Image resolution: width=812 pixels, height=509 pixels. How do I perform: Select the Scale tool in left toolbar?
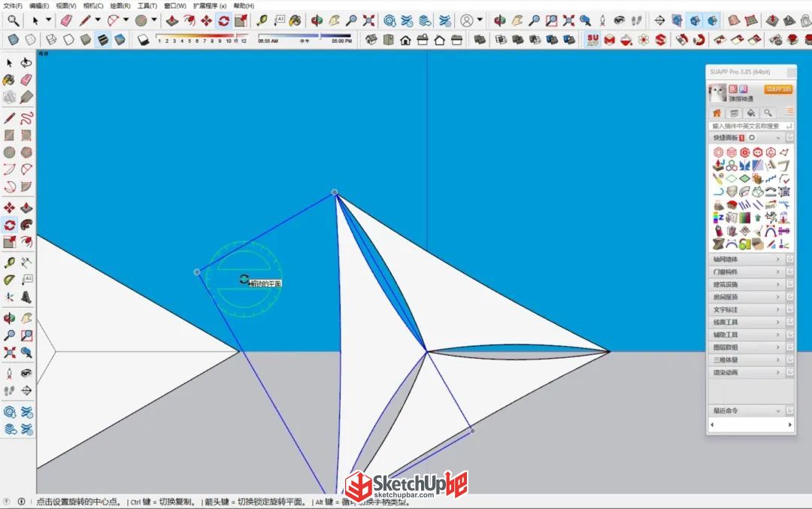pos(9,242)
